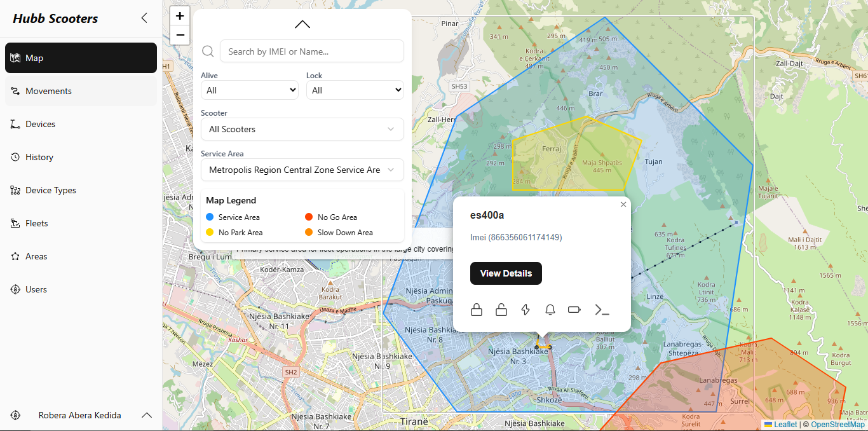Check battery status using the battery icon
Screen dimensions: 868x431
coord(574,310)
